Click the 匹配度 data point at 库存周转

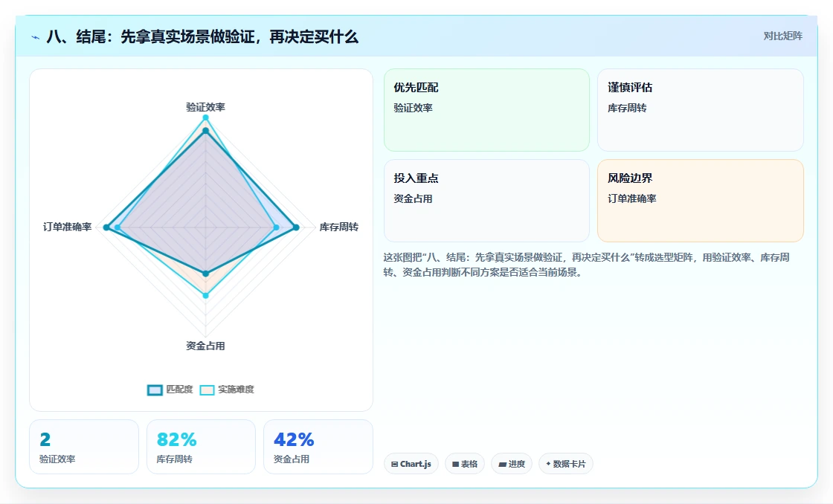tap(297, 227)
